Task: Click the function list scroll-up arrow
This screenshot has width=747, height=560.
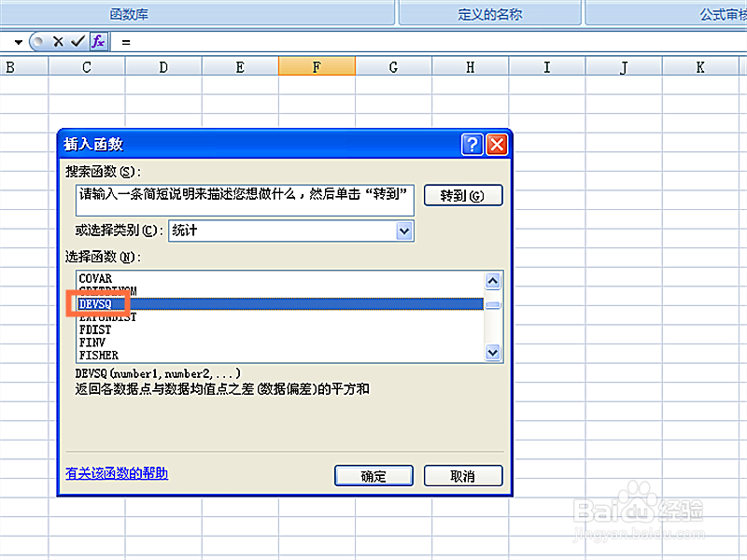Action: (x=492, y=281)
